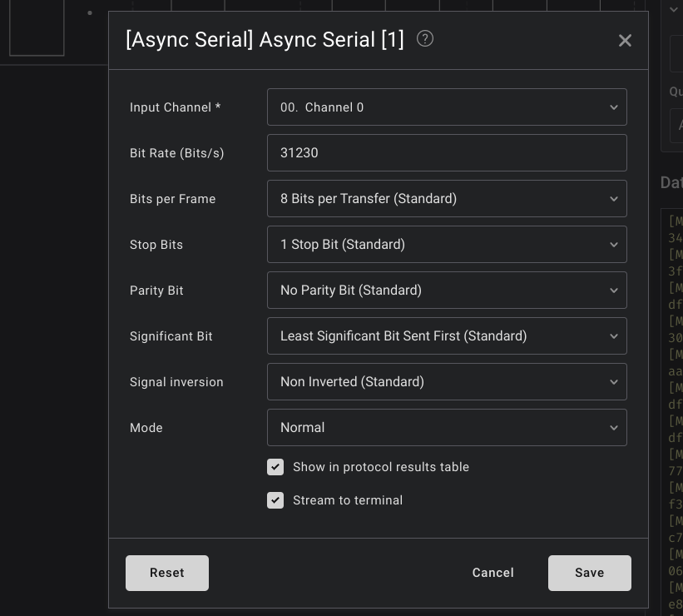Click the Parity Bit chevron arrow

[614, 291]
